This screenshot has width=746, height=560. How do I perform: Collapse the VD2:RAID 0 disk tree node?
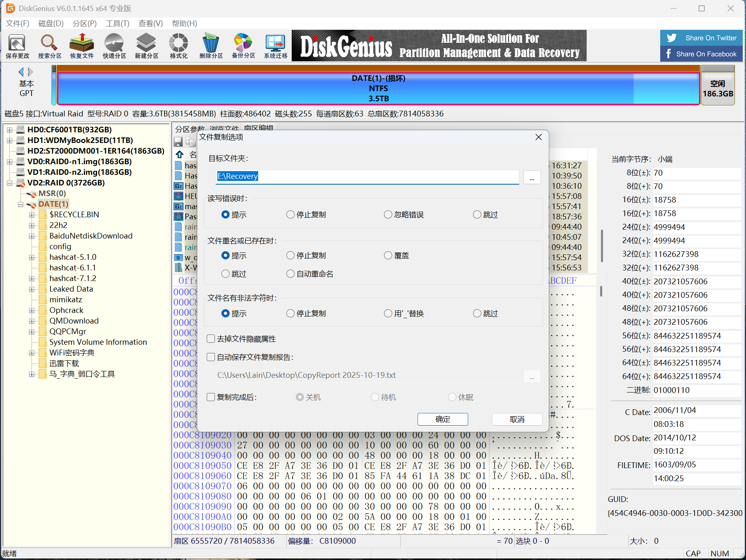tap(10, 183)
